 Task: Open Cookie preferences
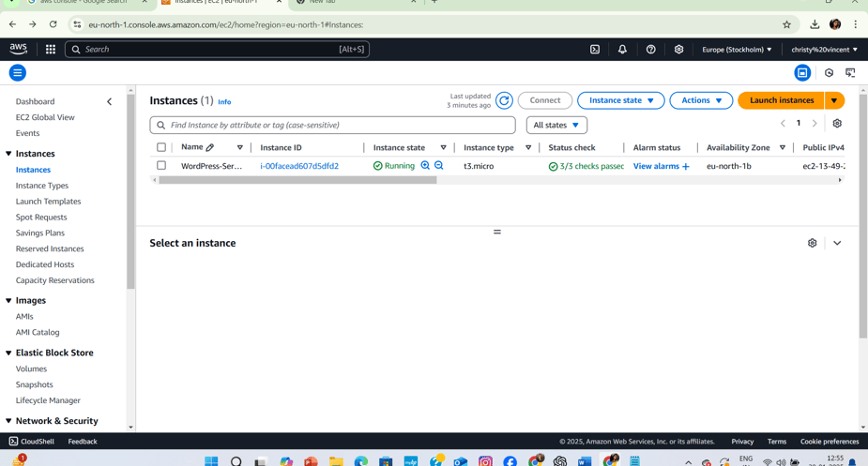830,441
